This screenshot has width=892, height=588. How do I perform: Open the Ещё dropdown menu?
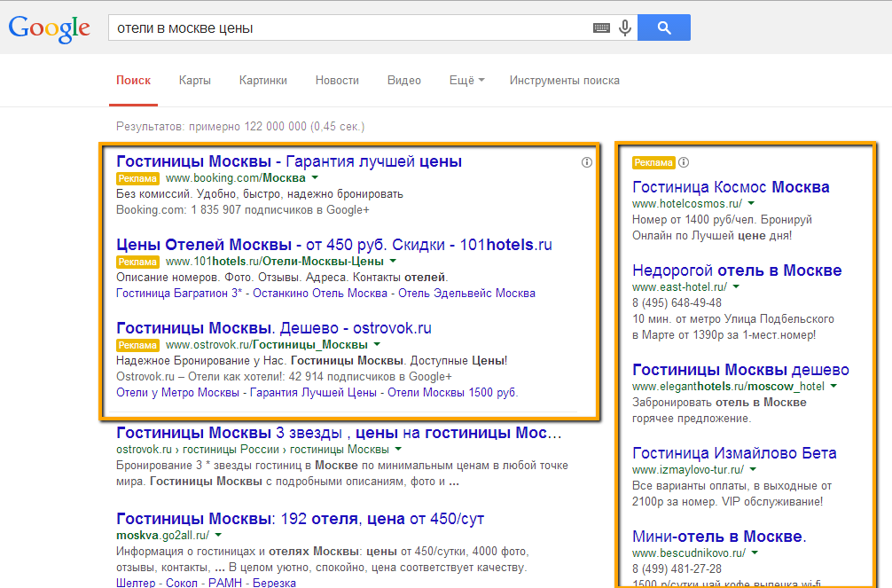(467, 80)
